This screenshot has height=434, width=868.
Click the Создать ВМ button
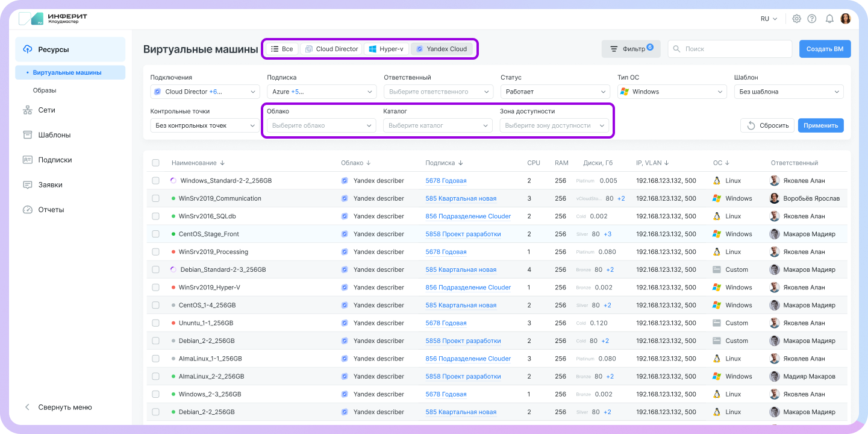click(825, 49)
